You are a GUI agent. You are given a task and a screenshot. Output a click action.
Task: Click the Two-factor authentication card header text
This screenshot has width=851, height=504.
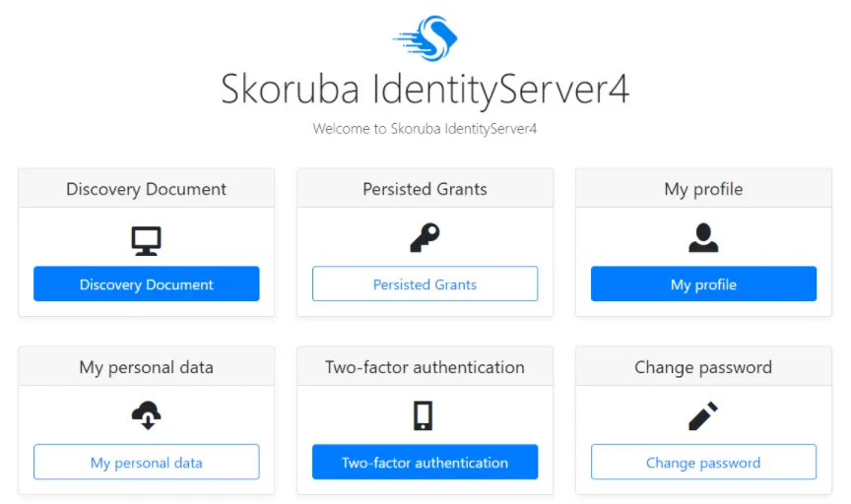click(425, 367)
